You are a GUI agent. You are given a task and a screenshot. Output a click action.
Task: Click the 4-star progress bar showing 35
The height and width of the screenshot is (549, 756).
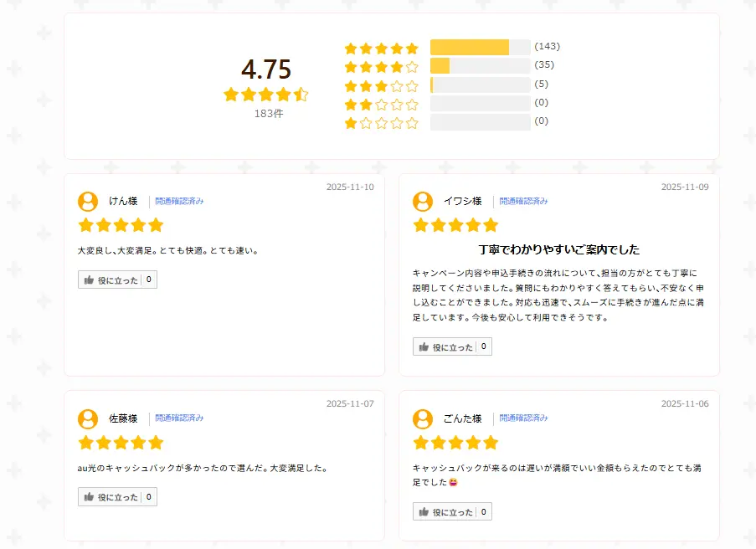pos(480,65)
